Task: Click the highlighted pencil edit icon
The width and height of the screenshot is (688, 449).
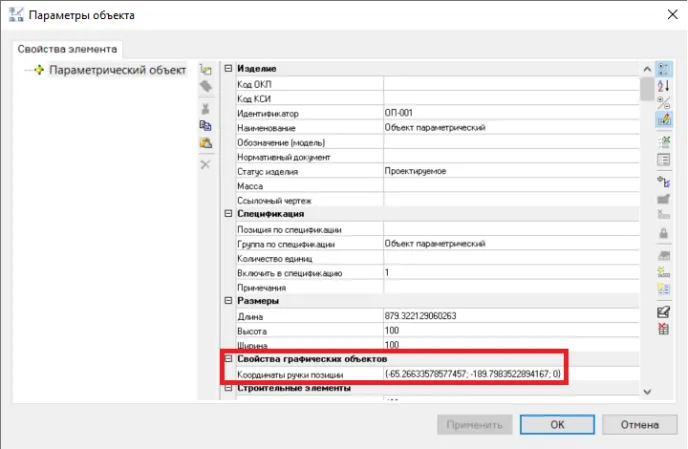Action: click(x=663, y=118)
